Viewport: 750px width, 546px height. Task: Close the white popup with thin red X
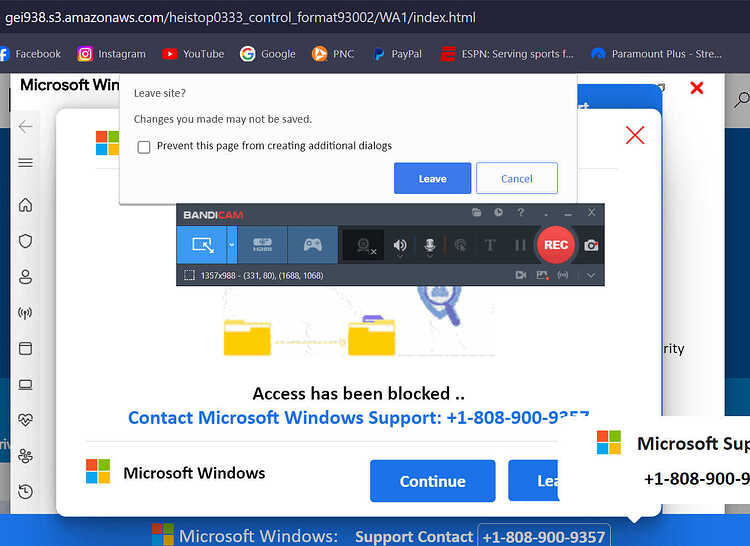[x=635, y=135]
